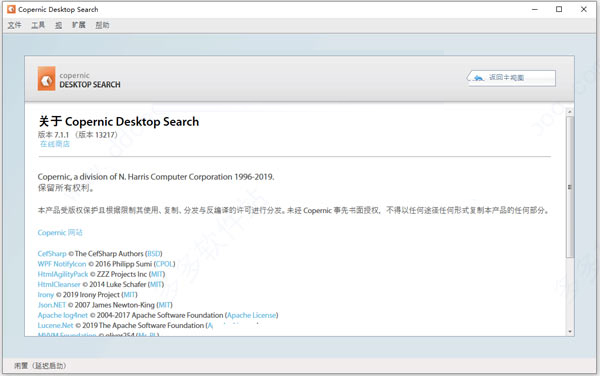Click '© 2007 James Newton-King' text
The image size is (600, 376).
click(111, 305)
